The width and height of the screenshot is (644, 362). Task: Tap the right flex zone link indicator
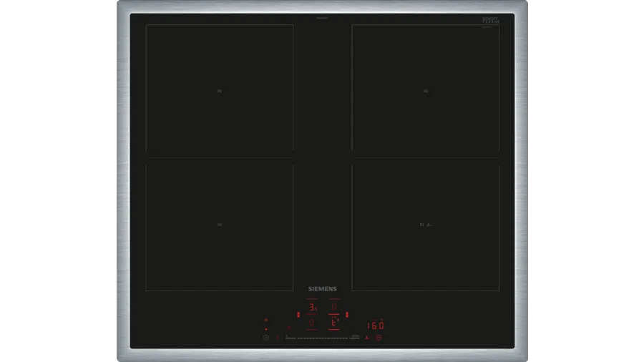(347, 315)
